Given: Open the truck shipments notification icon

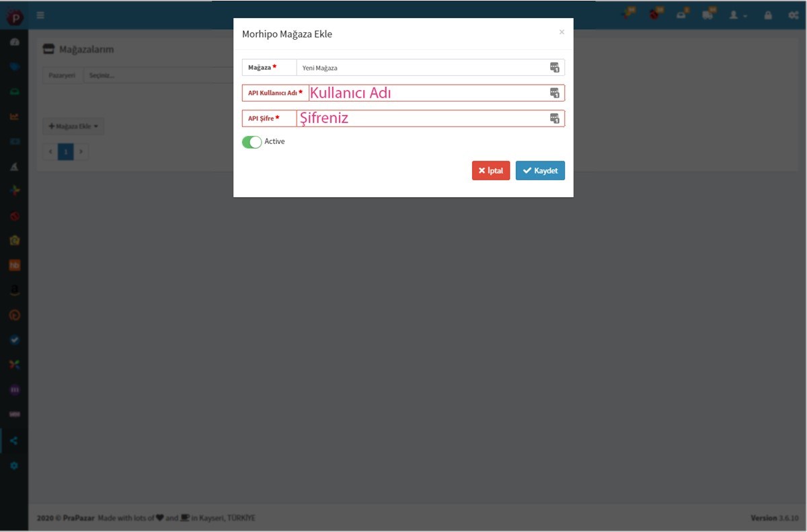Looking at the screenshot, I should pos(708,14).
